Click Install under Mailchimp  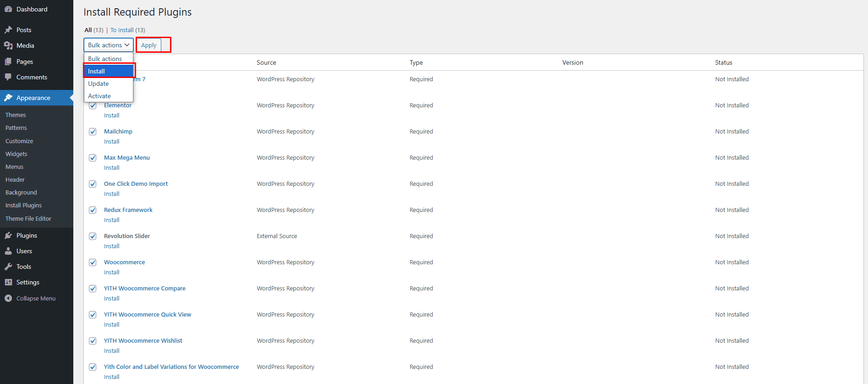tap(111, 141)
